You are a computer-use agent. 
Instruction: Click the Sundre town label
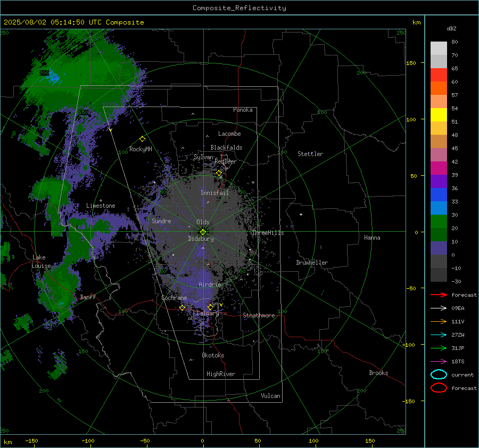161,221
